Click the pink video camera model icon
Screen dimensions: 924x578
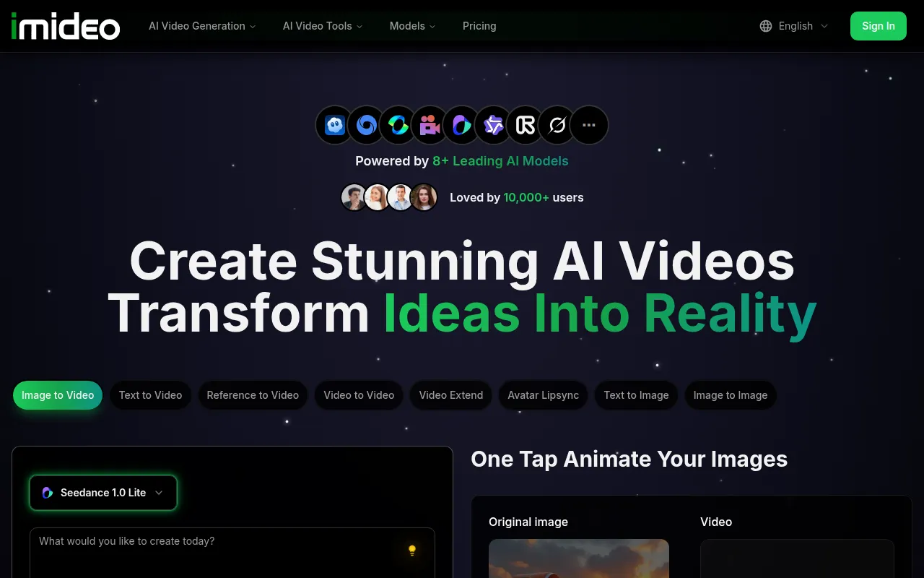point(430,124)
